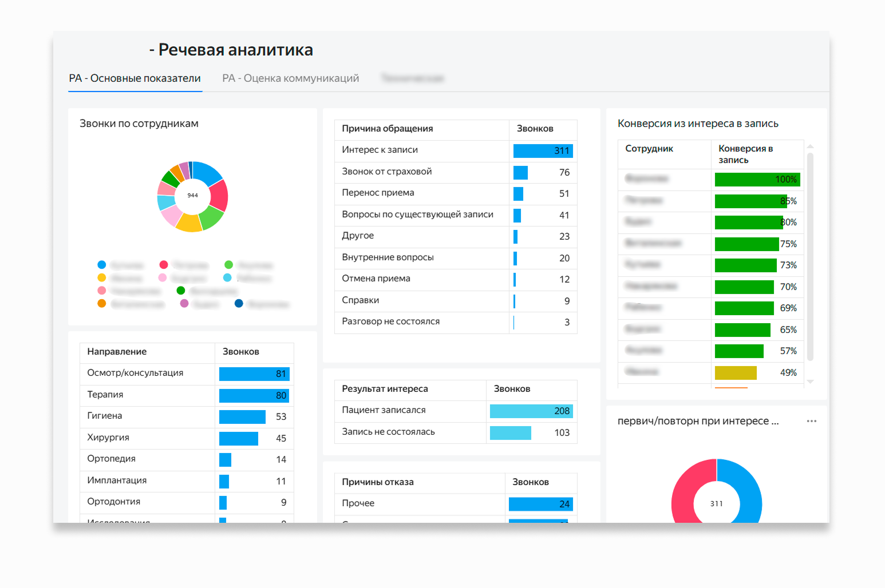The width and height of the screenshot is (885, 588).
Task: Click the yellow legend marker in staff calls chart
Action: [102, 278]
